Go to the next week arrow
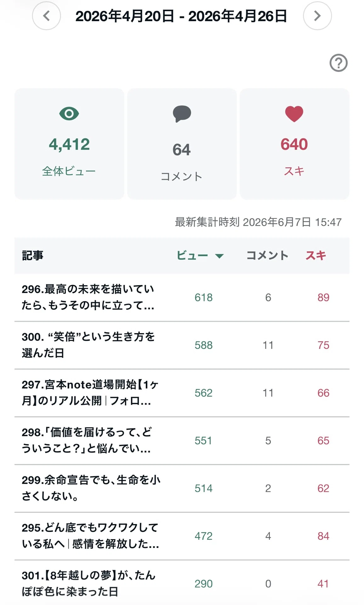This screenshot has height=605, width=364. [317, 16]
